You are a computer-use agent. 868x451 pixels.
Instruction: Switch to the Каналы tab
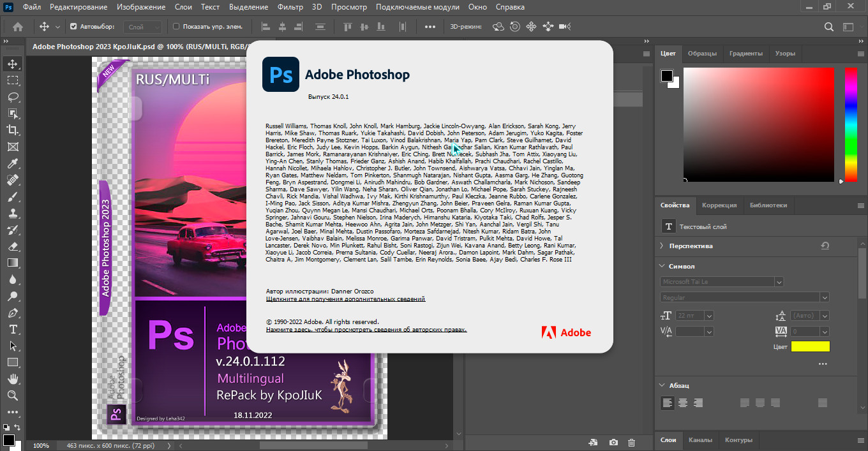pos(700,440)
